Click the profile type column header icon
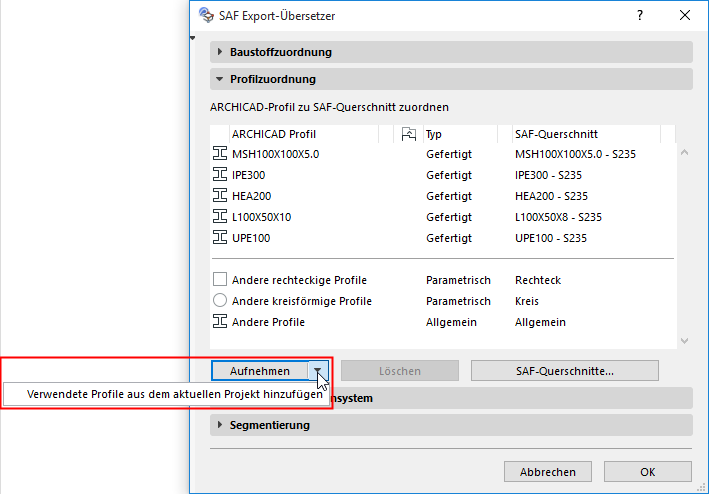The image size is (709, 494). [x=408, y=133]
